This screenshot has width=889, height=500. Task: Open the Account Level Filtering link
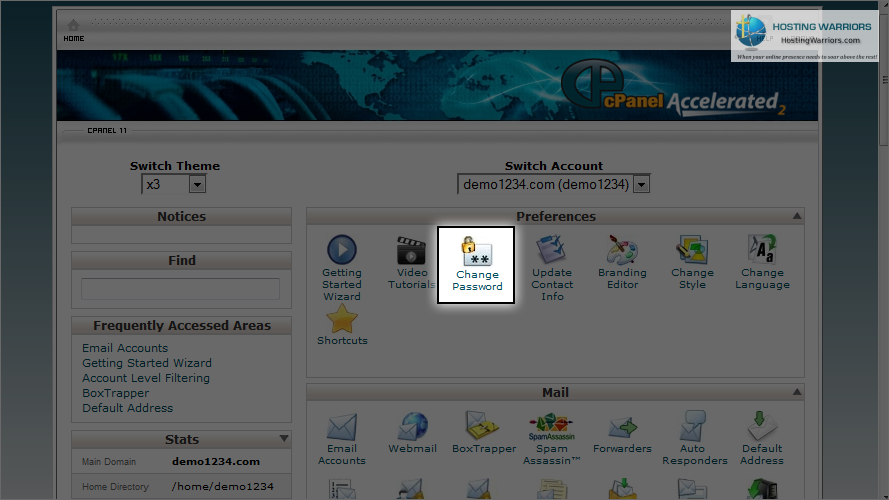tap(146, 378)
